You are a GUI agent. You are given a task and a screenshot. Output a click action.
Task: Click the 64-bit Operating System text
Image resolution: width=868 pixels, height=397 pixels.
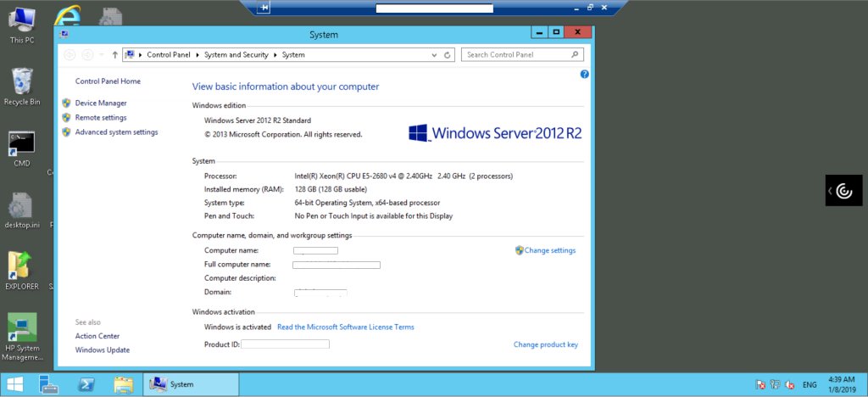pos(367,203)
